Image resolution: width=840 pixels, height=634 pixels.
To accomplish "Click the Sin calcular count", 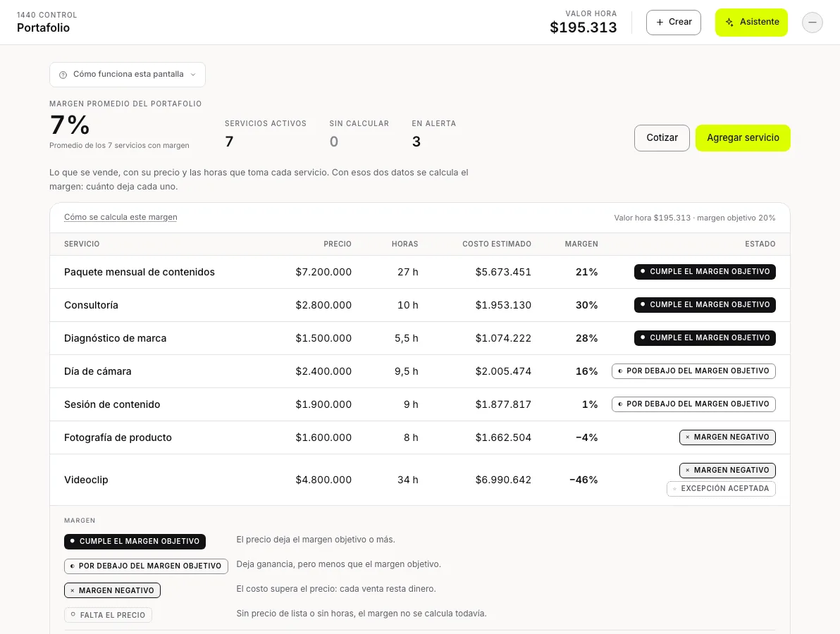I will (334, 142).
